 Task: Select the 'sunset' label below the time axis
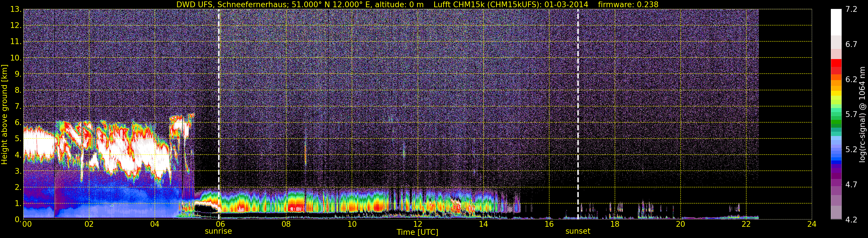click(578, 231)
